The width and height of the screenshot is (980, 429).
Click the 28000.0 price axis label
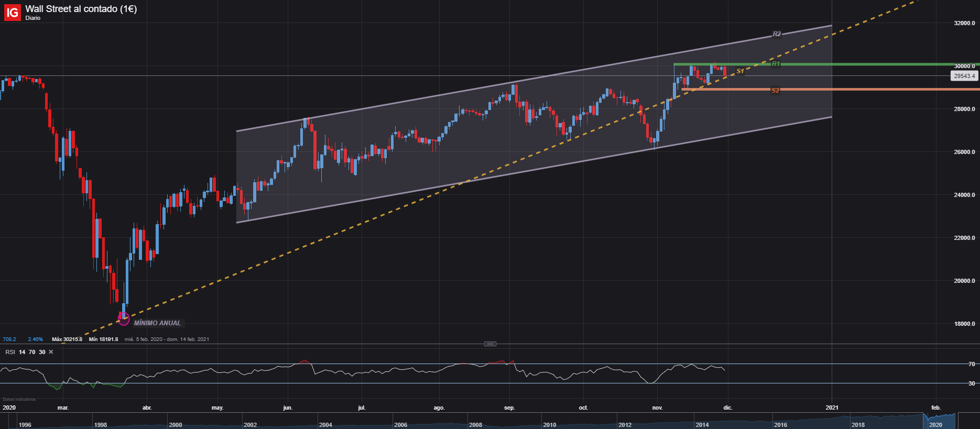964,109
